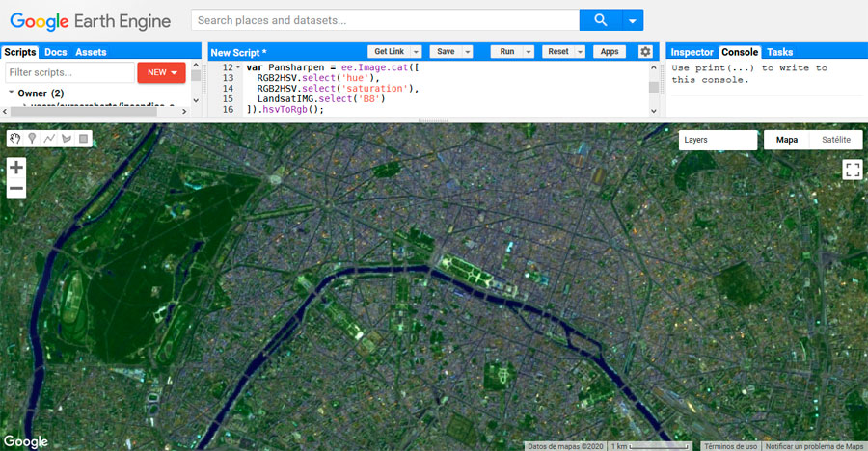868x451 pixels.
Task: Select the draw line tool
Action: click(x=49, y=139)
